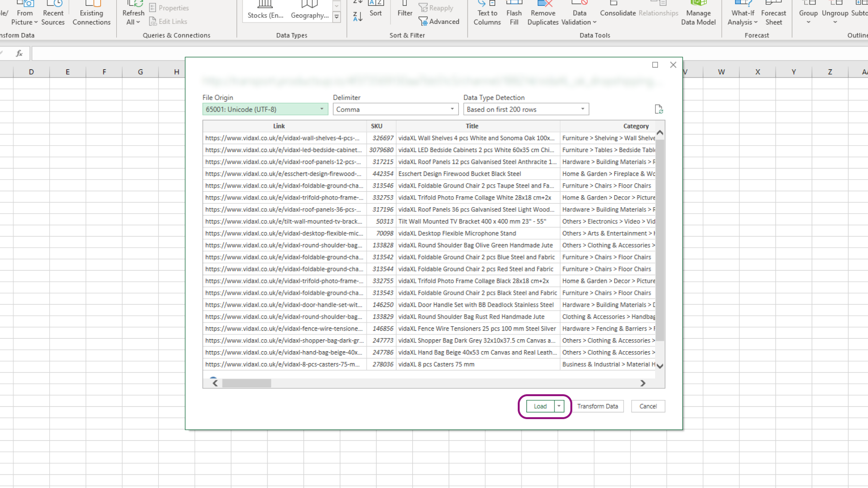Click the Title column header
868x488 pixels.
472,126
